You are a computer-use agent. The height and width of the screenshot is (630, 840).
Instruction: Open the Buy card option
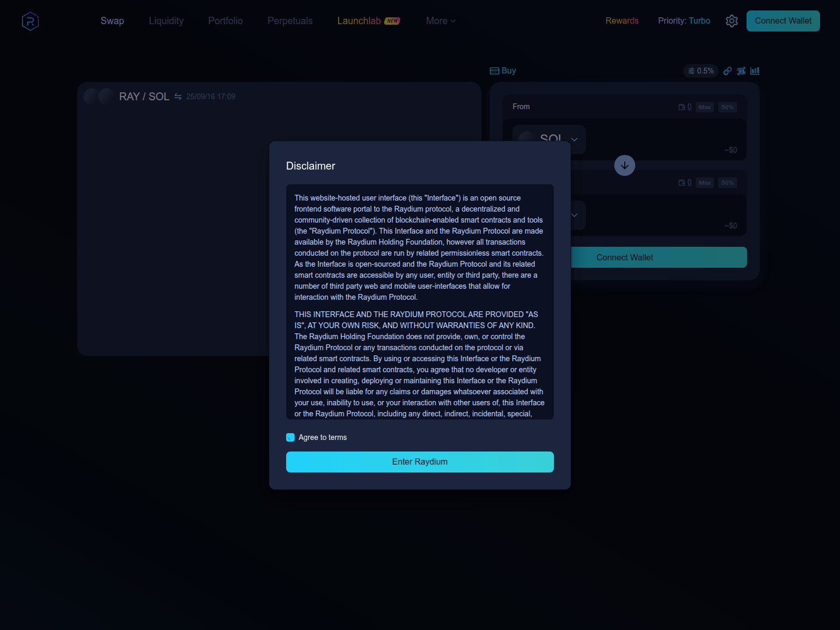[503, 71]
